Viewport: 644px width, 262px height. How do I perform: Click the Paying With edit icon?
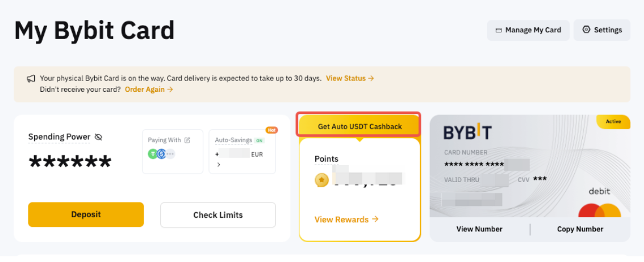coord(187,140)
